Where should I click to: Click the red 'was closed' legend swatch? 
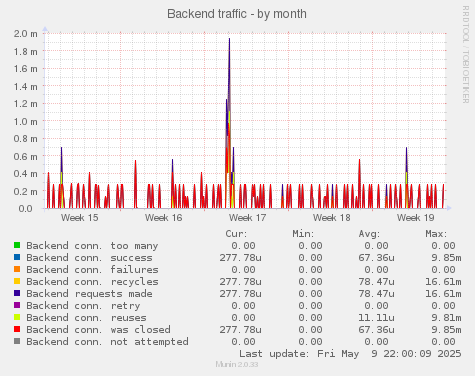click(17, 329)
